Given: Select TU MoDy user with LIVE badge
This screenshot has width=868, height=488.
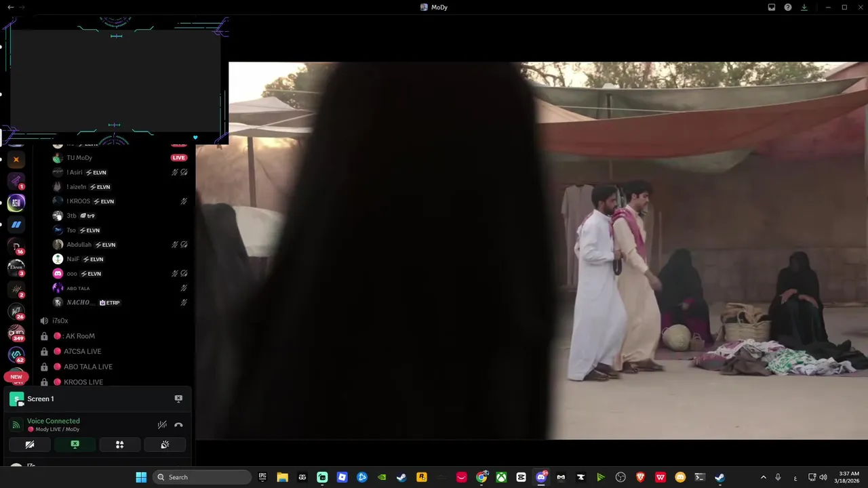Looking at the screenshot, I should [x=120, y=158].
